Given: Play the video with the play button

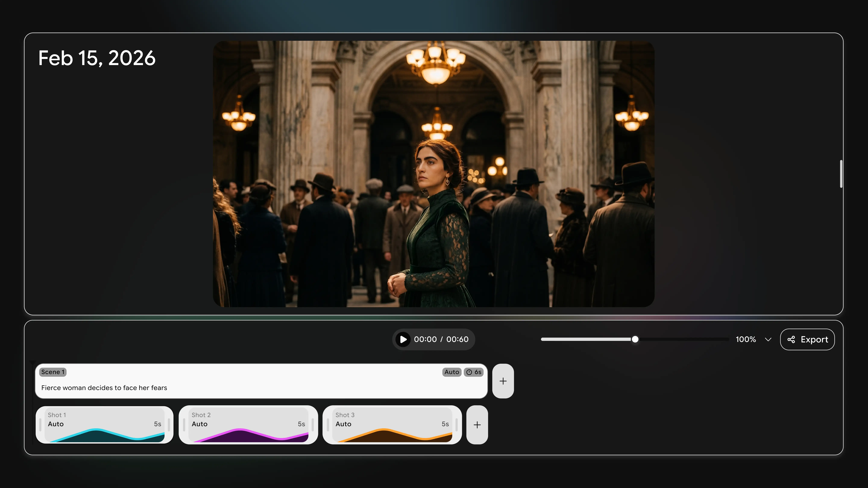Looking at the screenshot, I should coord(403,339).
